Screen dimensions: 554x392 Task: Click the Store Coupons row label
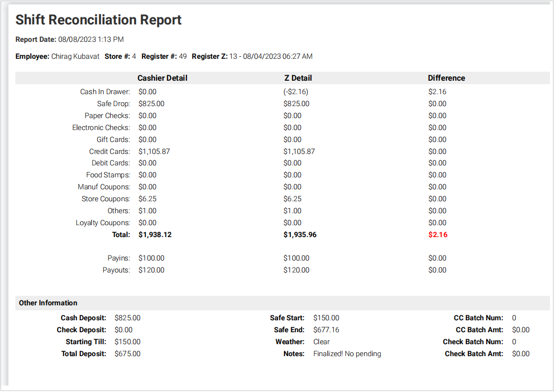coord(106,199)
